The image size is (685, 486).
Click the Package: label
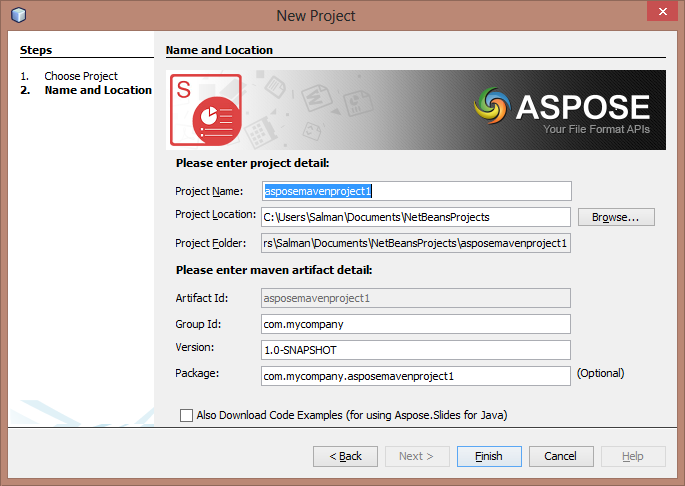(x=197, y=373)
